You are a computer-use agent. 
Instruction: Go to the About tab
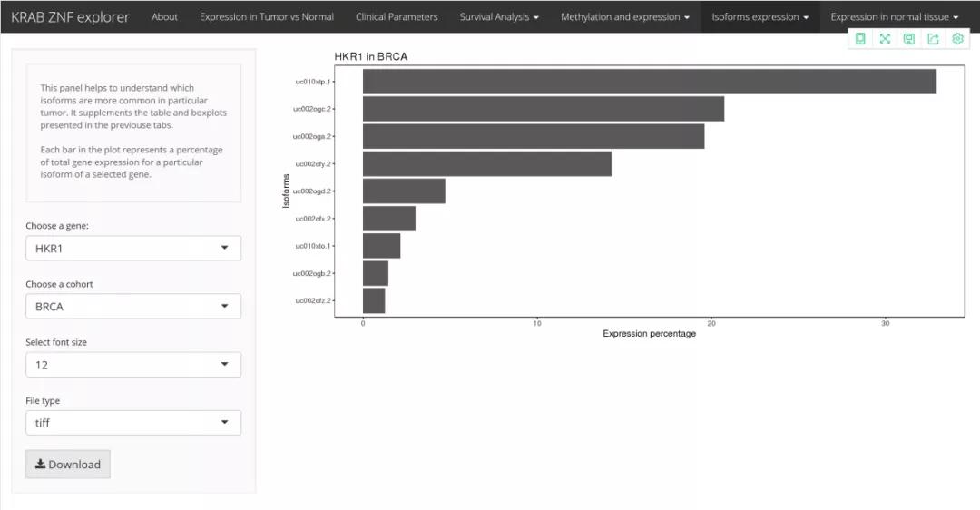tap(164, 16)
